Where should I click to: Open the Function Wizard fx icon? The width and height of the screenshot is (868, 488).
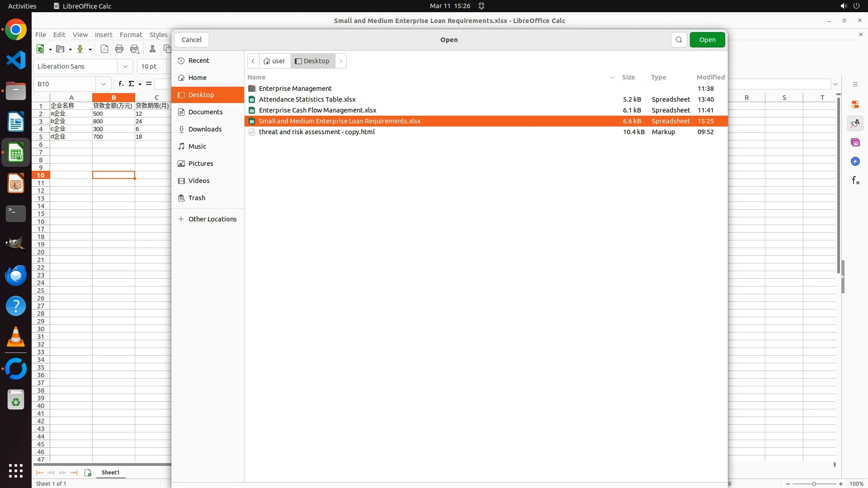(x=121, y=84)
